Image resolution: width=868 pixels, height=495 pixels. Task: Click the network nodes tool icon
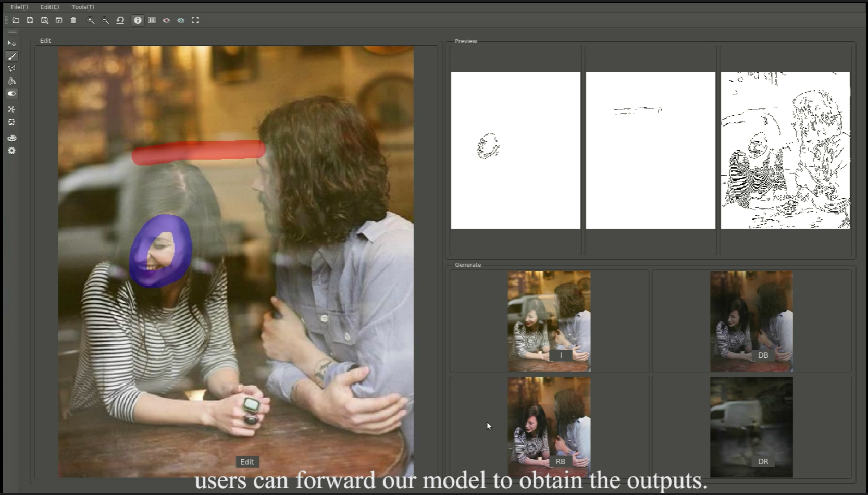point(11,109)
